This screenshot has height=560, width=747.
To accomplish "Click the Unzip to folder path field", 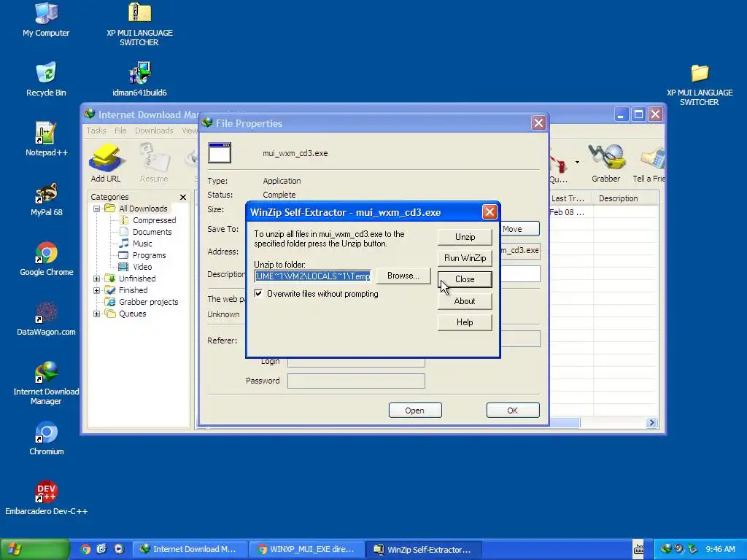I will tap(312, 276).
